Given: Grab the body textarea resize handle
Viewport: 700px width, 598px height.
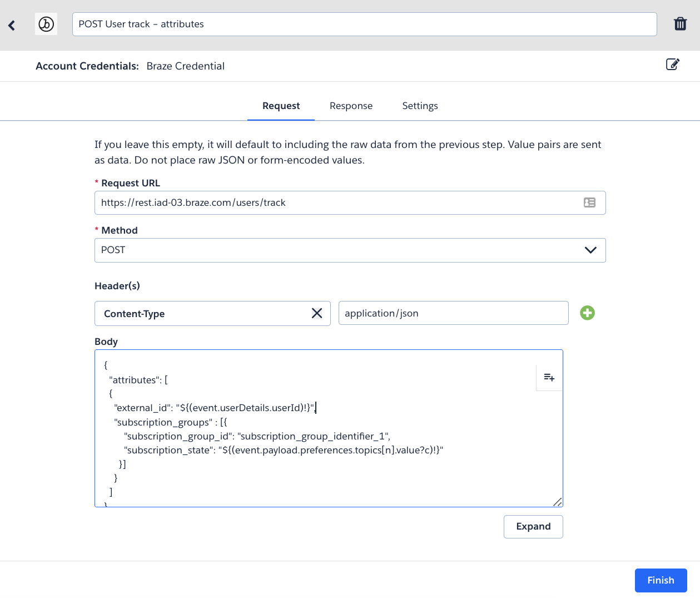Looking at the screenshot, I should point(557,501).
